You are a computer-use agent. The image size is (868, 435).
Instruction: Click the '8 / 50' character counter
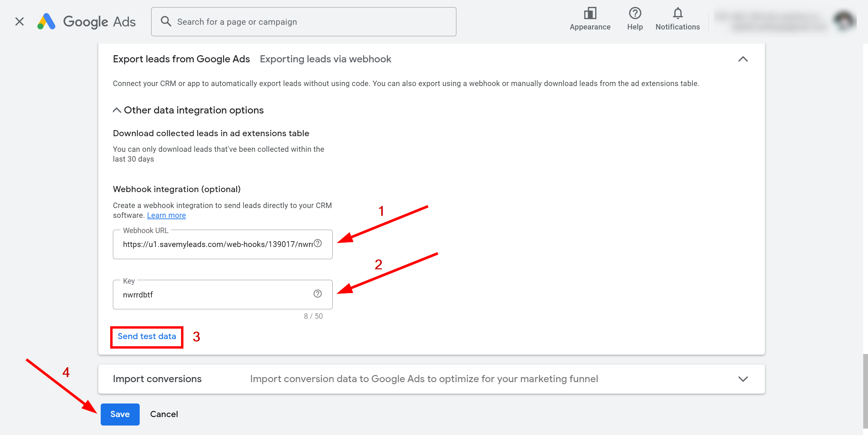[313, 316]
